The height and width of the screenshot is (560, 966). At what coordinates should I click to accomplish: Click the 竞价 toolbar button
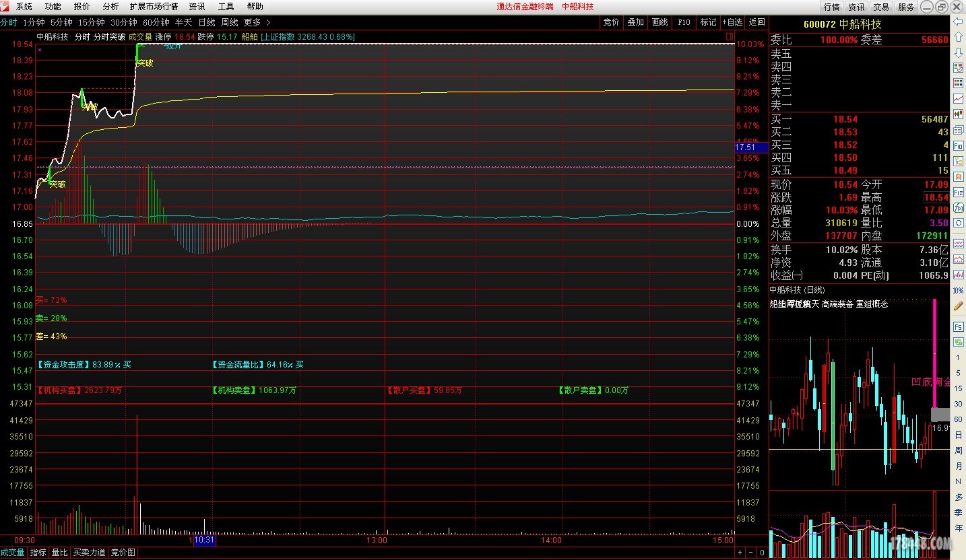click(611, 22)
